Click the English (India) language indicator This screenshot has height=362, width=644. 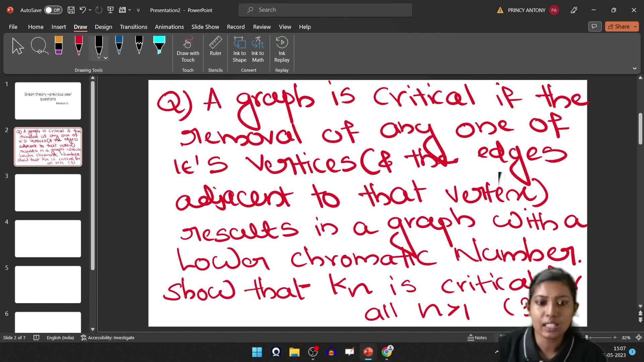click(x=60, y=338)
